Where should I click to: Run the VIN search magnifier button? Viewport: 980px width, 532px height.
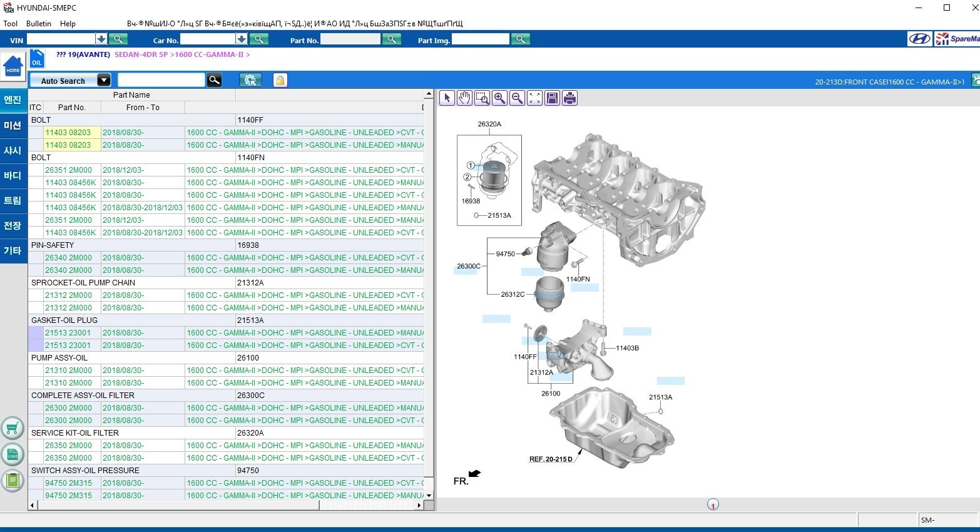[x=118, y=39]
